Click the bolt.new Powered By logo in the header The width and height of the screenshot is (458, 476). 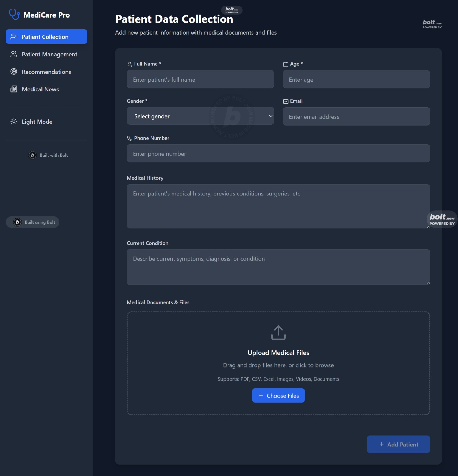coord(432,24)
